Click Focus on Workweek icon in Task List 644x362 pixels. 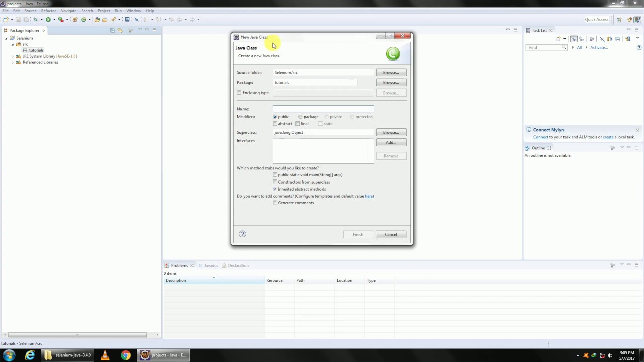(592, 39)
